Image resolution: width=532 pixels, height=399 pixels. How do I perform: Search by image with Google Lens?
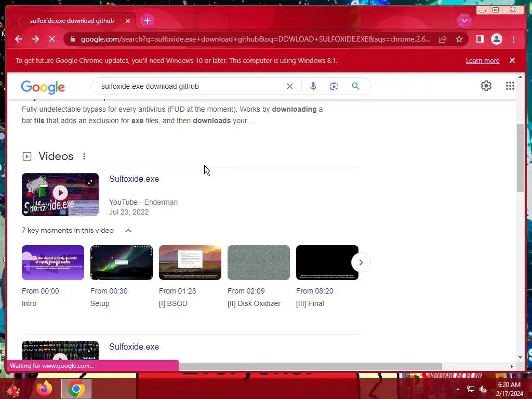tap(334, 86)
